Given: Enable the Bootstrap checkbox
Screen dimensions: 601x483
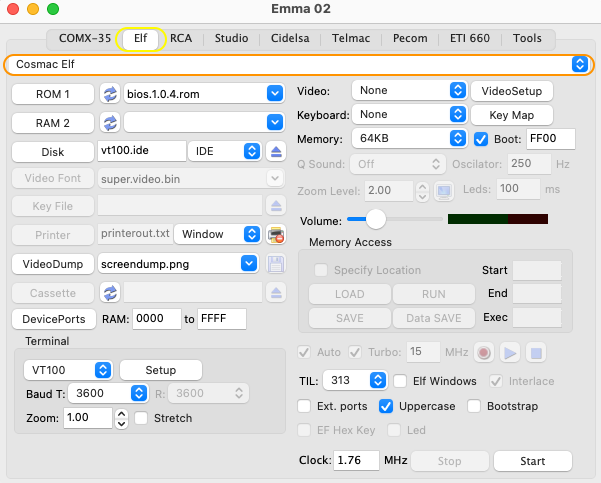Looking at the screenshot, I should pyautogui.click(x=474, y=406).
